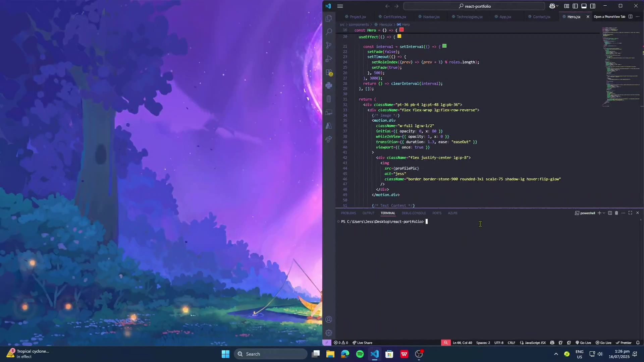Screen dimensions: 644x362
Task: Change file encoding via UTF-8
Action: pos(499,343)
